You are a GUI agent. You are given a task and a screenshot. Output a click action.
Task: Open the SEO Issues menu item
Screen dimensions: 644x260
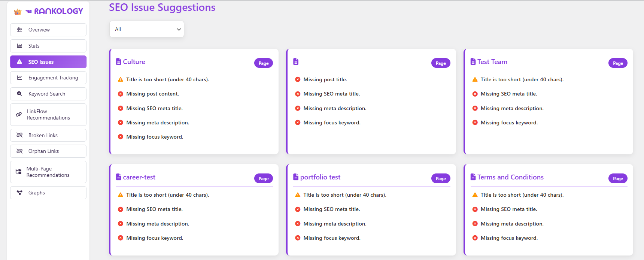coord(48,62)
